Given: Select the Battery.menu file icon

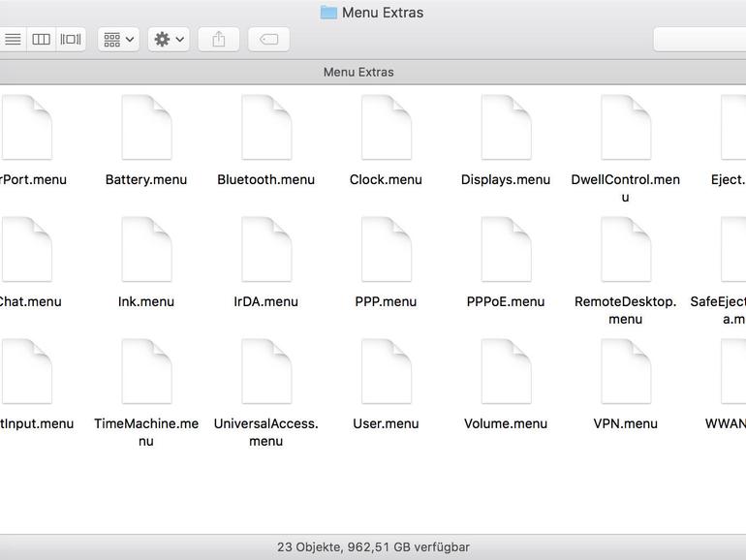Looking at the screenshot, I should pos(146,127).
